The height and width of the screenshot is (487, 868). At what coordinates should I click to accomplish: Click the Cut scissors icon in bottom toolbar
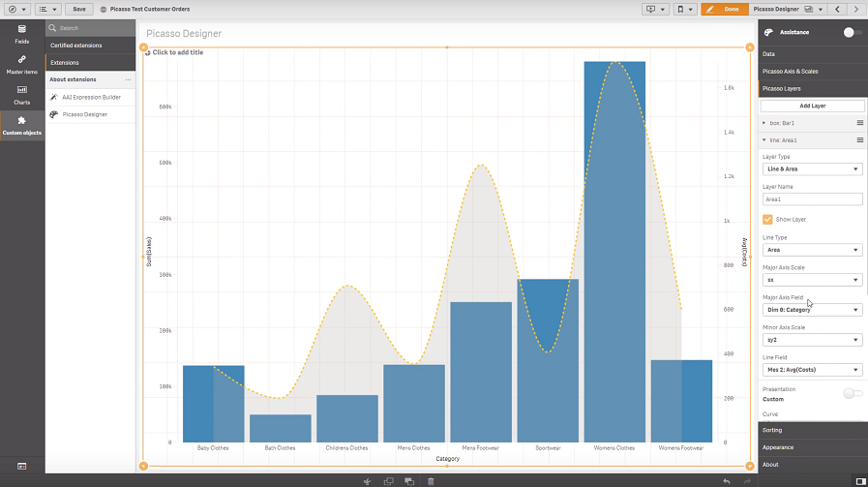[x=367, y=481]
